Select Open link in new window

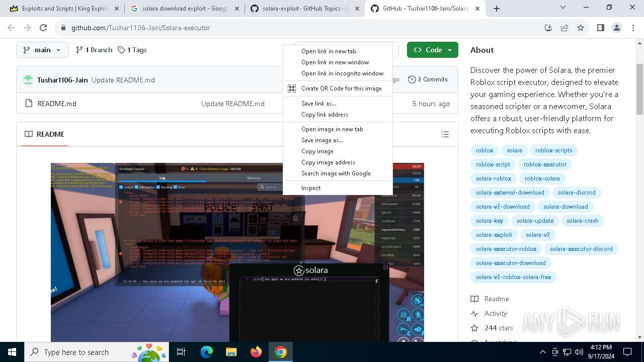coord(338,62)
